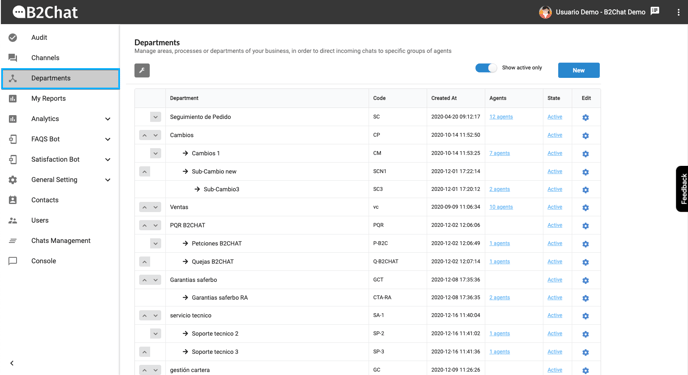Toggle Active state of Seguimiento de Pedido
This screenshot has height=375, width=688.
(555, 117)
